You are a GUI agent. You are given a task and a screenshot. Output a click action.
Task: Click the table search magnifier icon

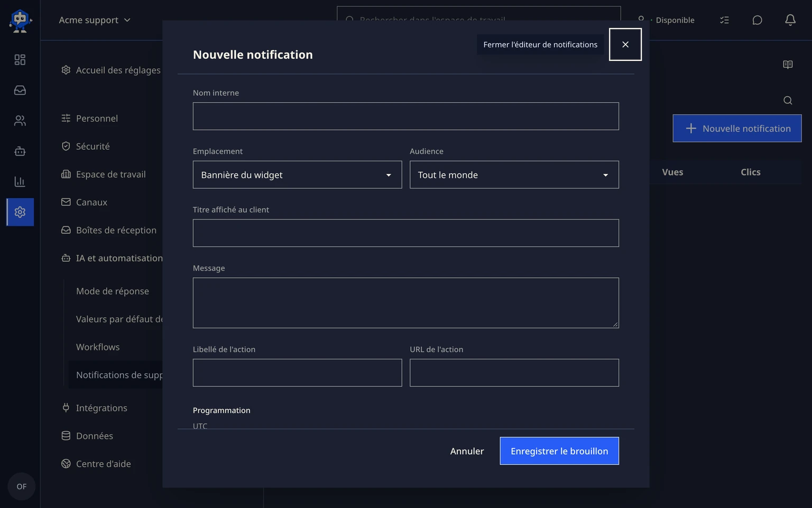(788, 101)
